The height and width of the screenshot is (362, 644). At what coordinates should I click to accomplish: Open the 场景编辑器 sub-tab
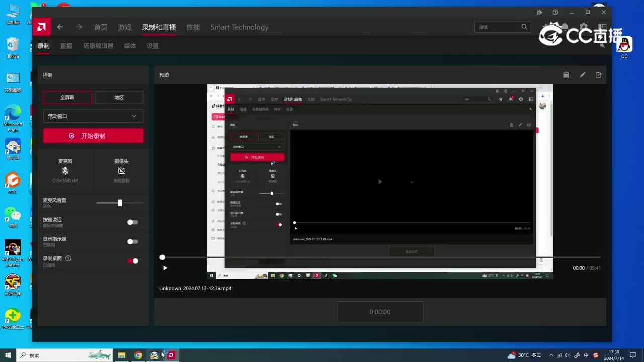coord(98,46)
